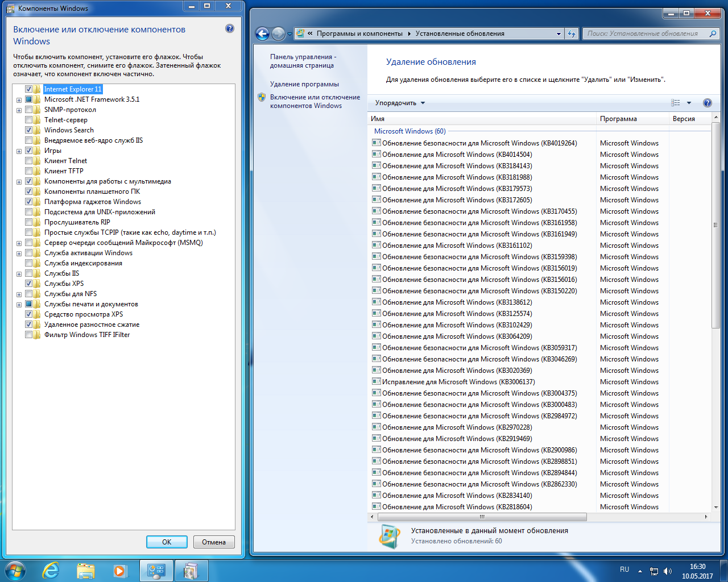Screen dimensions: 728x582
Task: Uncheck Internet Explorer 11 checkbox
Action: (28, 89)
